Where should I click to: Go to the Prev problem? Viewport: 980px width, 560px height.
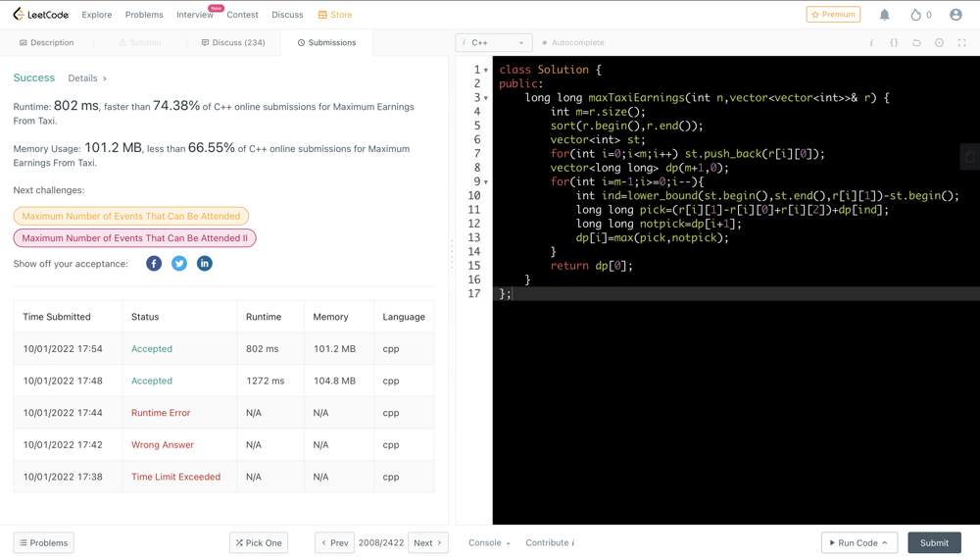click(x=335, y=542)
